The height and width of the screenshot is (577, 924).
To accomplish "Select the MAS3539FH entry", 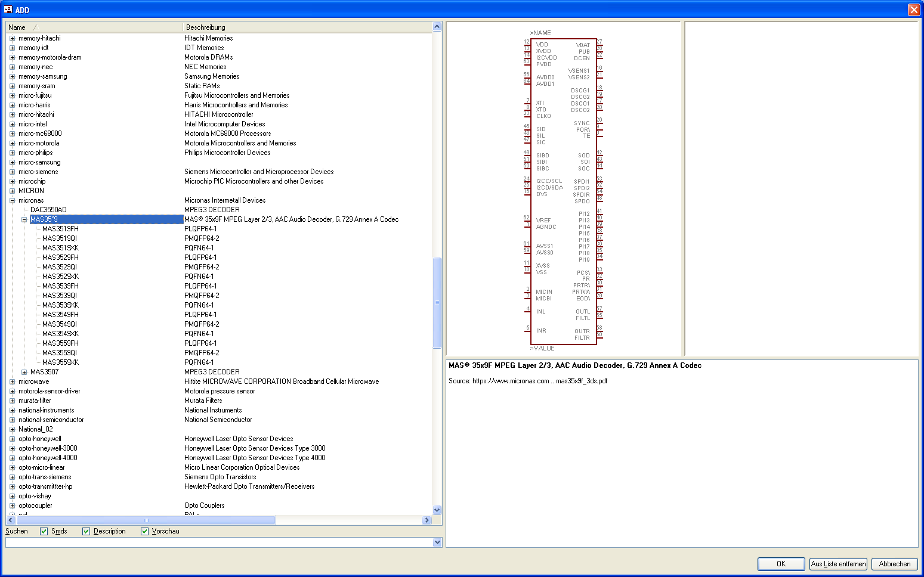I will pos(60,286).
